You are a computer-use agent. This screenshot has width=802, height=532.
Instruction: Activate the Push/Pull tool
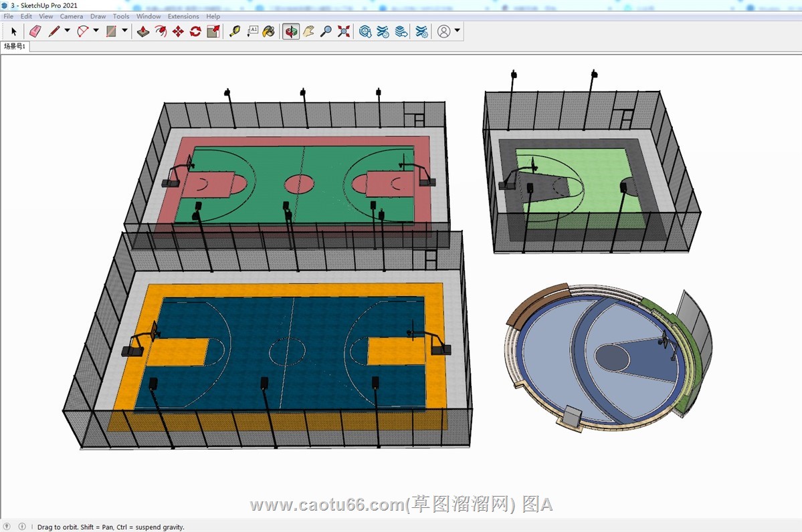tap(143, 31)
